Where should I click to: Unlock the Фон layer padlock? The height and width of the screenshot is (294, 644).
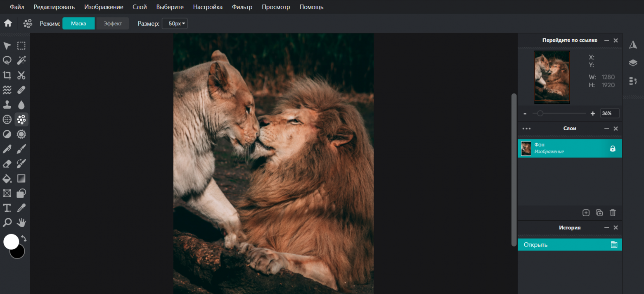[613, 148]
